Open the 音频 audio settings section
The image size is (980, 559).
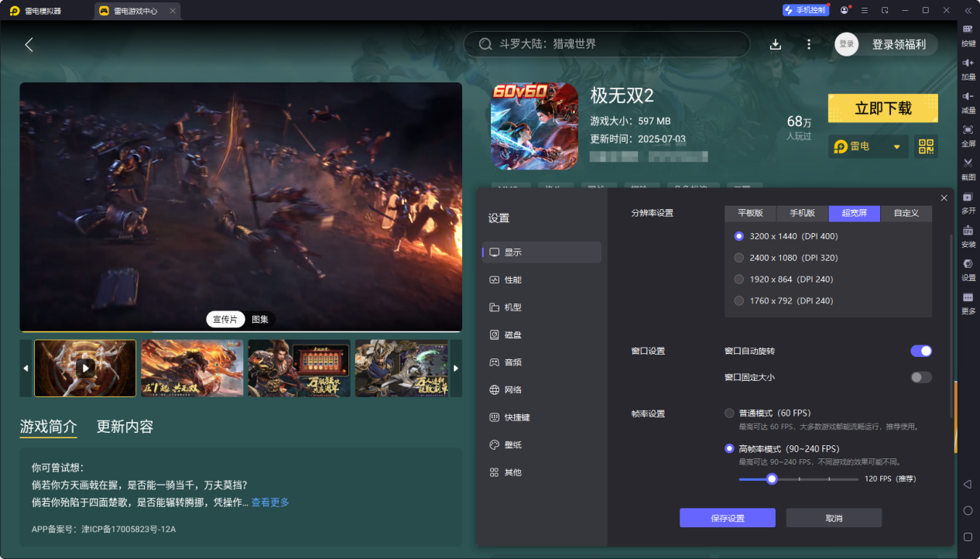tap(514, 362)
